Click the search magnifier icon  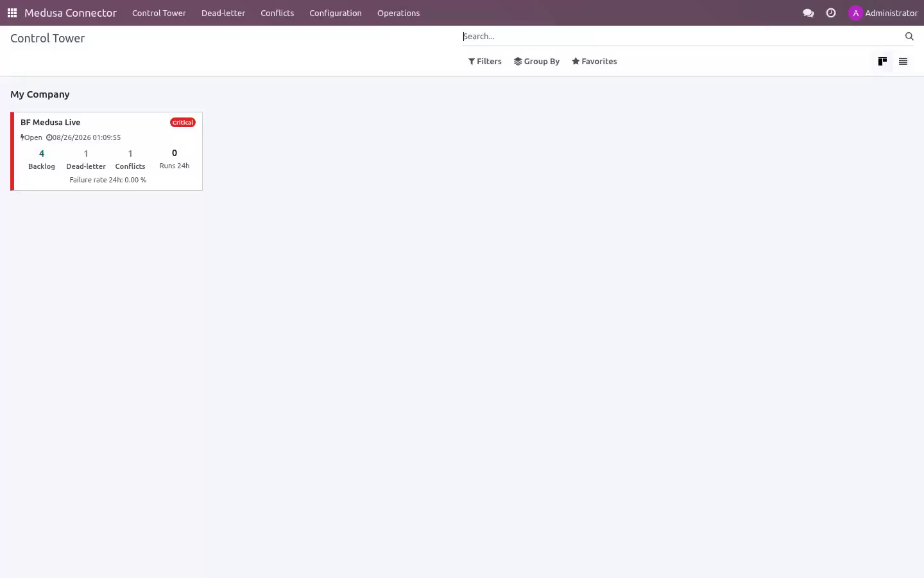coord(909,37)
